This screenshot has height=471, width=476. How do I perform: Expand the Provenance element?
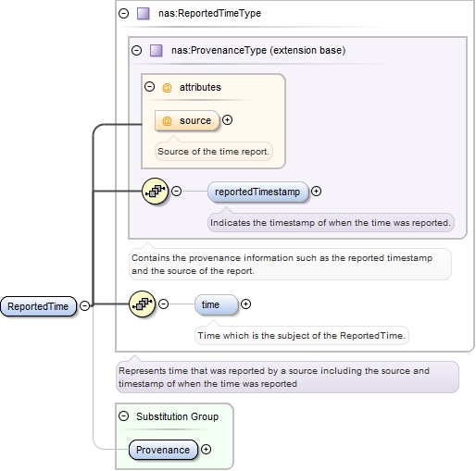click(207, 450)
